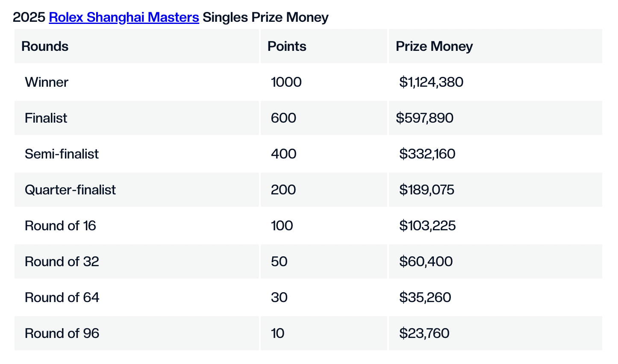Select the Winner row label
The height and width of the screenshot is (364, 618).
47,82
